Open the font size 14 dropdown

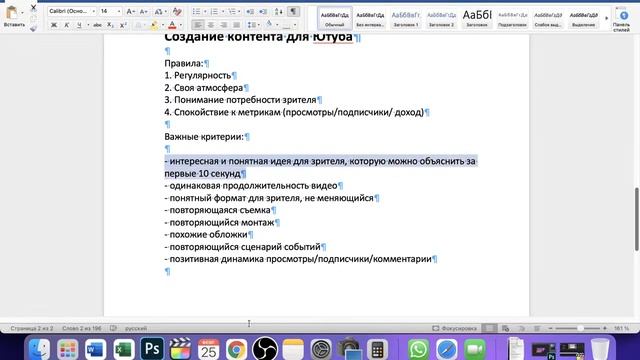(x=119, y=11)
